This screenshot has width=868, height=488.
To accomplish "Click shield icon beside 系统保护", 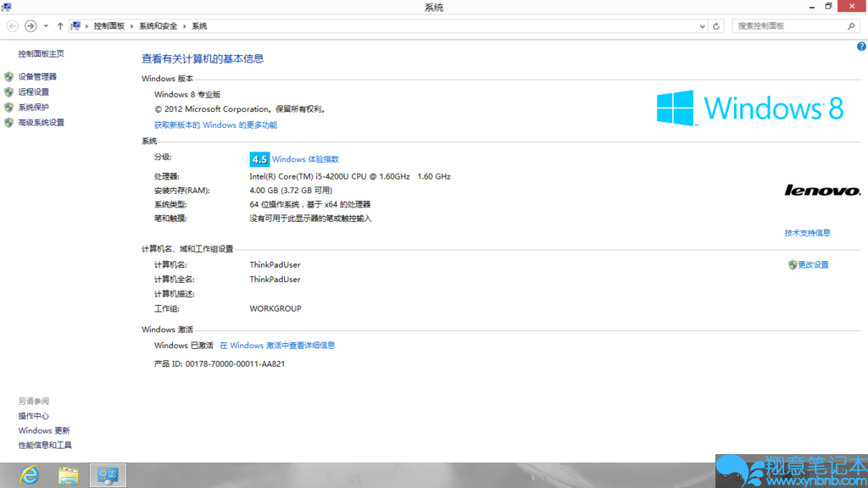I will (8, 108).
